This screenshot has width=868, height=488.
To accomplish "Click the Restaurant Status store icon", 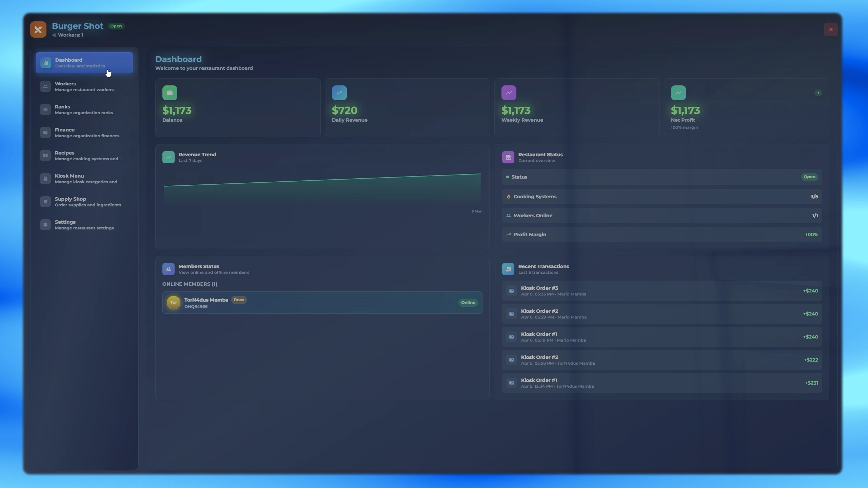I will 508,157.
